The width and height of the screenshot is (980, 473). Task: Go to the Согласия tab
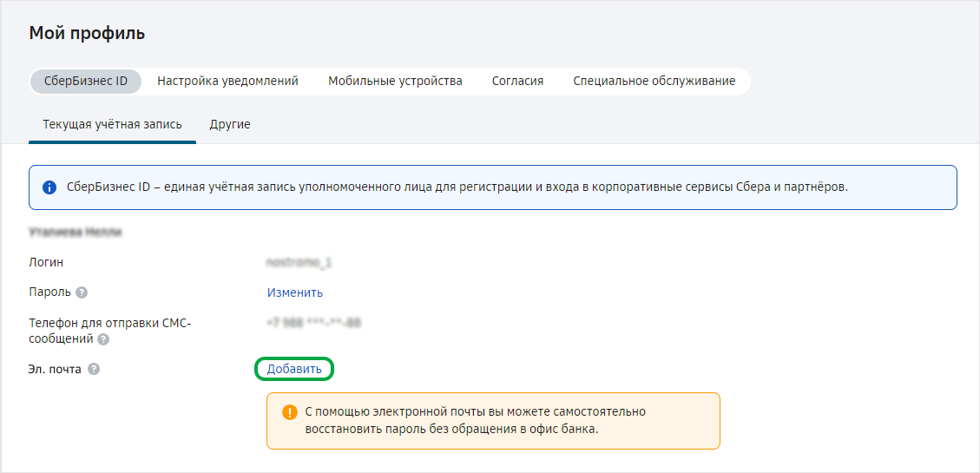pos(517,81)
